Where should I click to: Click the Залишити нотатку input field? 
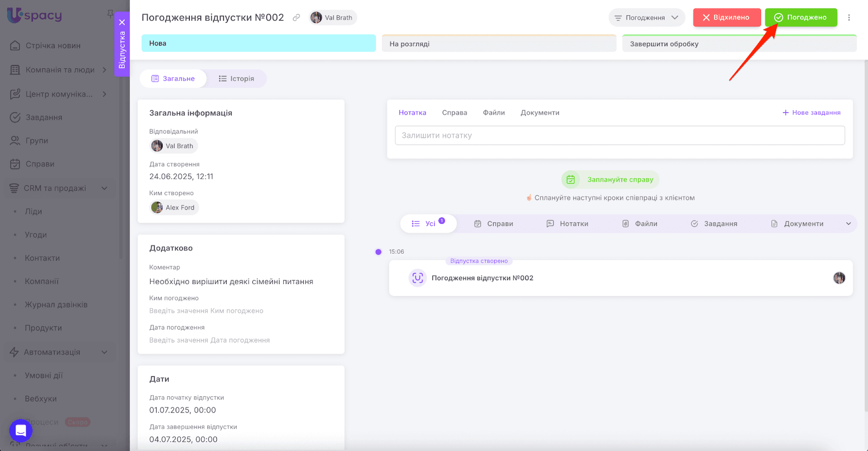tap(620, 136)
